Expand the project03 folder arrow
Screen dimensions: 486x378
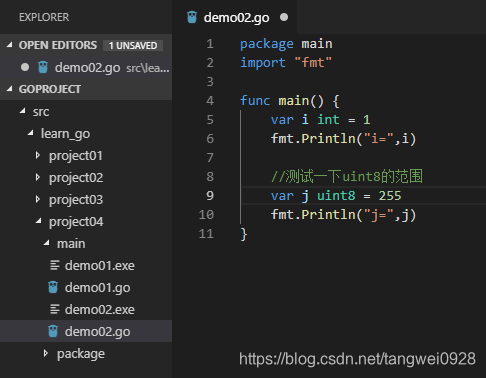38,199
